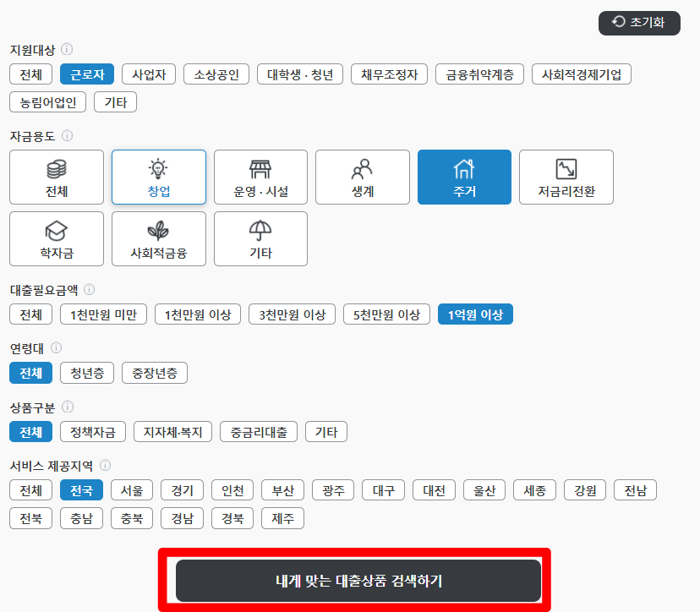Enable the 소상공인 filter chip

pyautogui.click(x=218, y=74)
